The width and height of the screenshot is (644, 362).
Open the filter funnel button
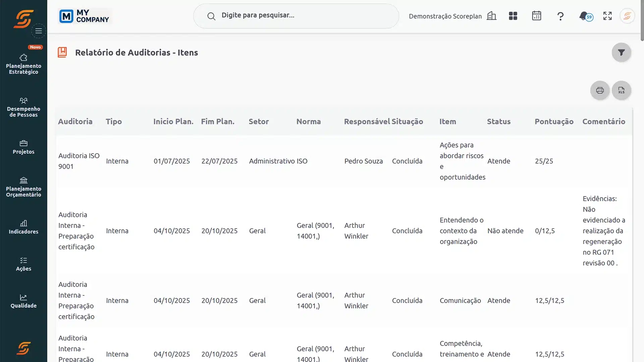click(x=621, y=53)
